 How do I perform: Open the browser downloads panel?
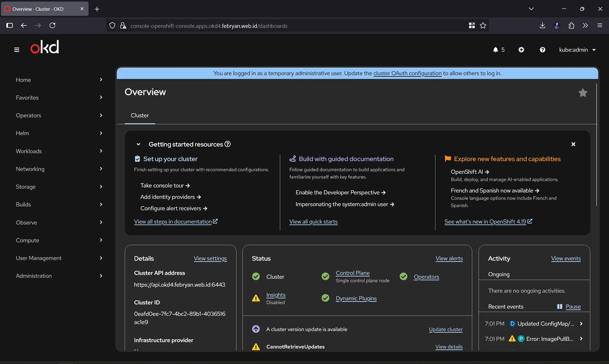click(542, 25)
